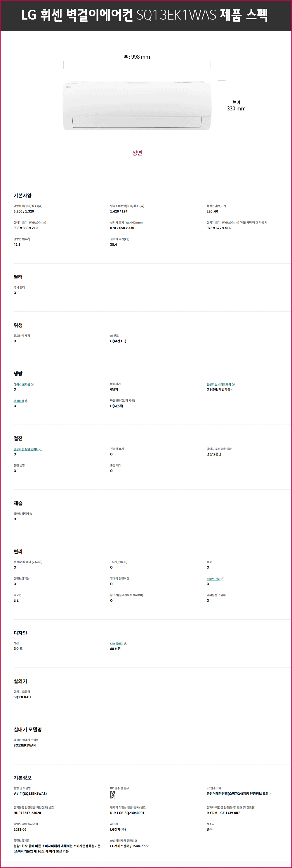Select the 정면 view label

137,153
